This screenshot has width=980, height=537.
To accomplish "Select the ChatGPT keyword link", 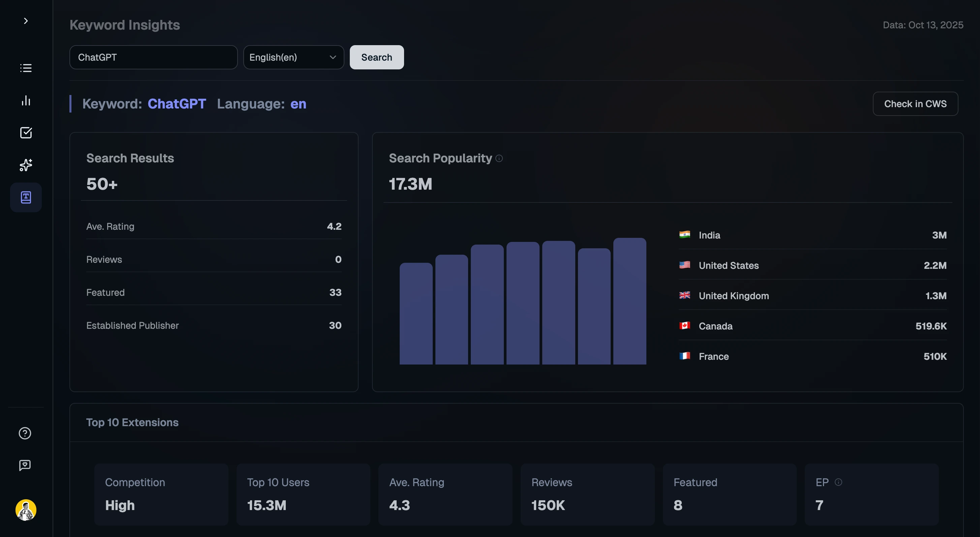I will pyautogui.click(x=177, y=103).
